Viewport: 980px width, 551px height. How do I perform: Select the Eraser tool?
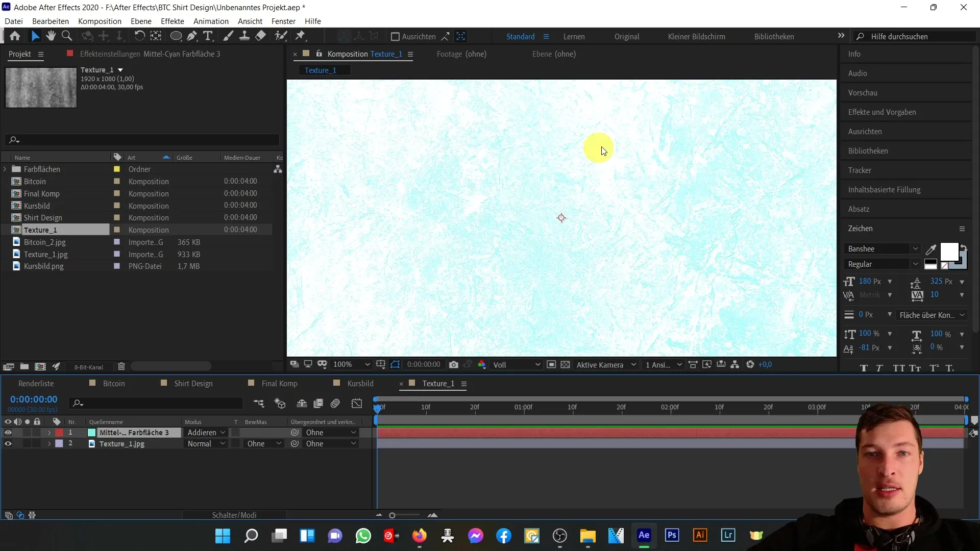260,36
